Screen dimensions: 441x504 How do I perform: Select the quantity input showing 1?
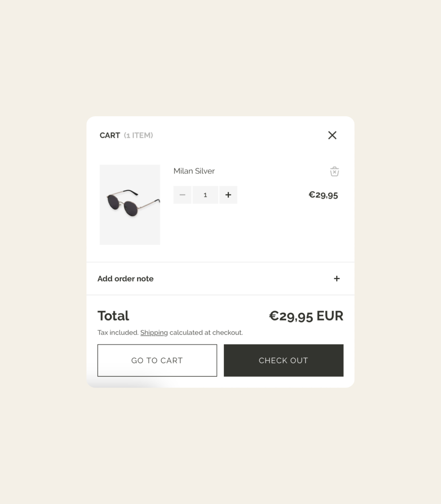205,195
